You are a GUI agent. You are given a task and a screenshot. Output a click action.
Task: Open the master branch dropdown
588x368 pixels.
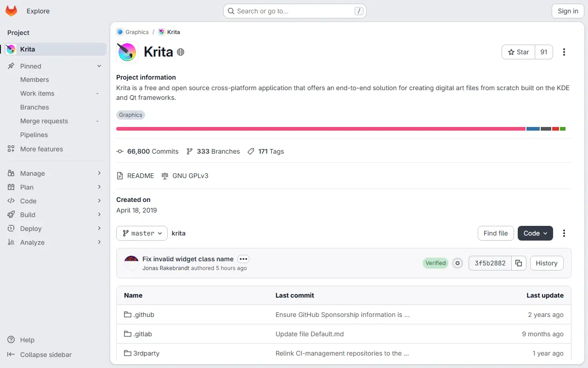pos(142,233)
